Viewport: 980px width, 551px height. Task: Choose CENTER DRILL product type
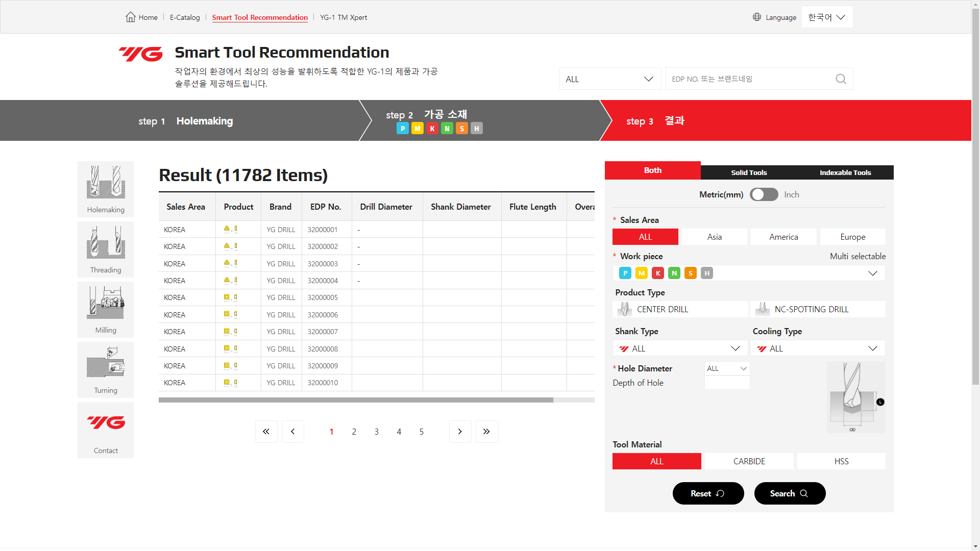click(680, 309)
